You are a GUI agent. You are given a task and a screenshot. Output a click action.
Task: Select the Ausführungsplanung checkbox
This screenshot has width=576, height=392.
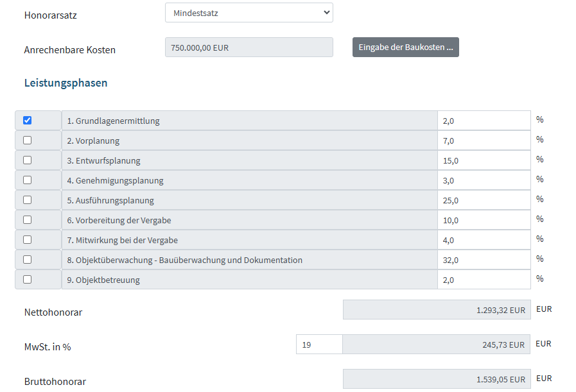click(x=27, y=200)
